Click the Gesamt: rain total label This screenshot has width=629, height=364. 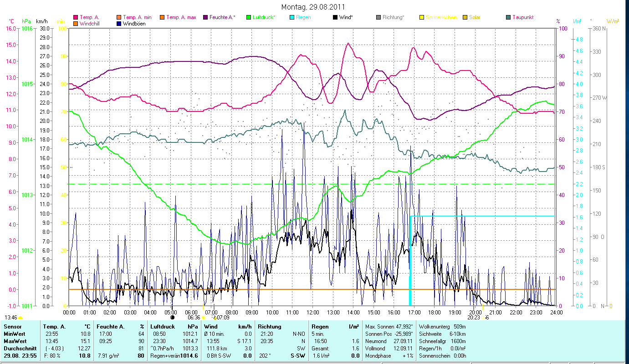click(x=321, y=348)
